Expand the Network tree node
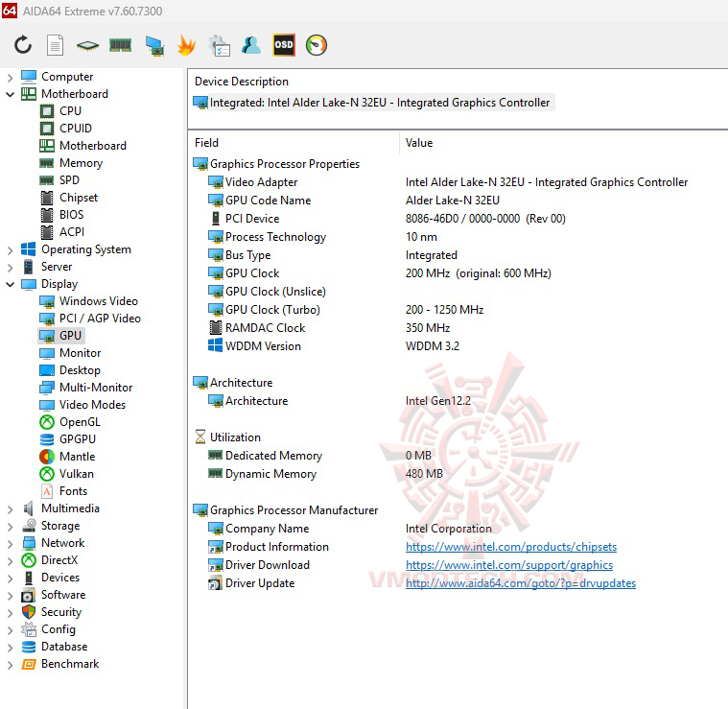 [x=10, y=543]
